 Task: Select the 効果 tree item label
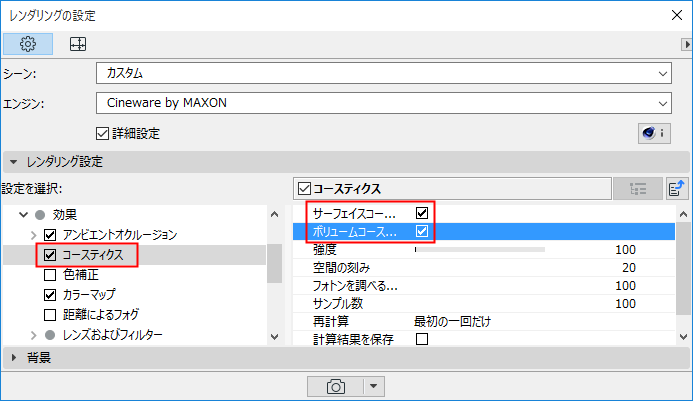click(x=65, y=215)
